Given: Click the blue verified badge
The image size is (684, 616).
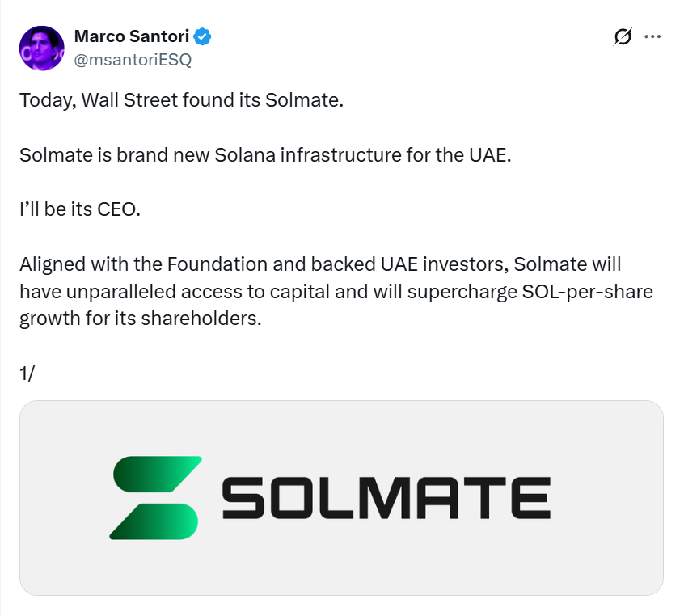Looking at the screenshot, I should [x=204, y=36].
